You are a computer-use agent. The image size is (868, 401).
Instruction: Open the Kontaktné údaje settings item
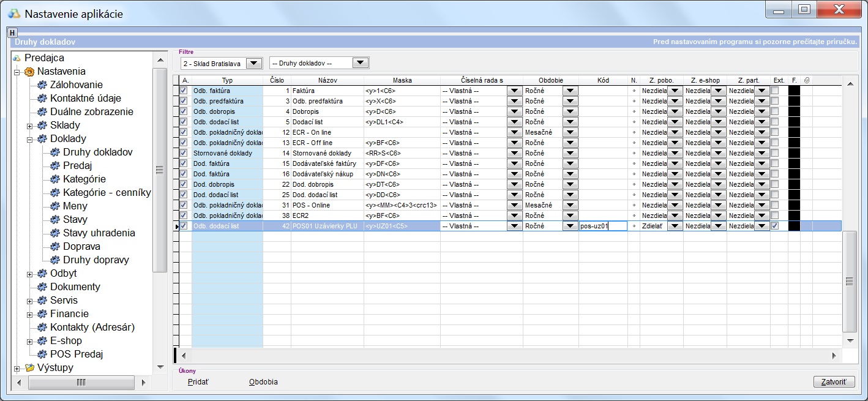[x=85, y=99]
